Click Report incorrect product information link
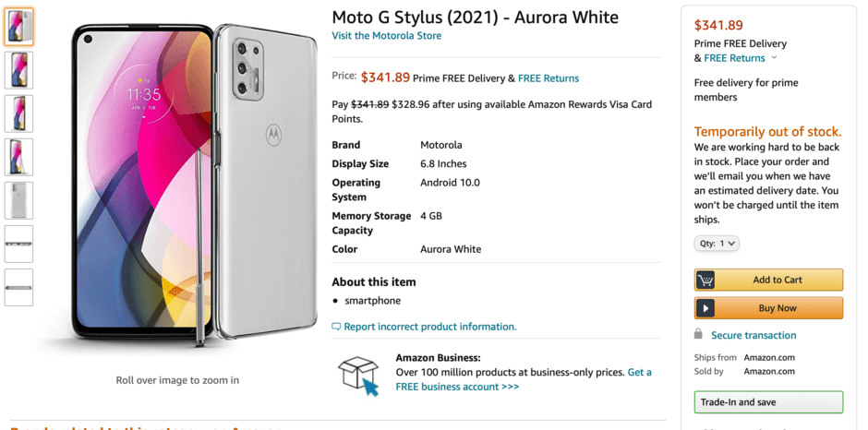Viewport: 868px width, 430px height. pyautogui.click(x=430, y=327)
